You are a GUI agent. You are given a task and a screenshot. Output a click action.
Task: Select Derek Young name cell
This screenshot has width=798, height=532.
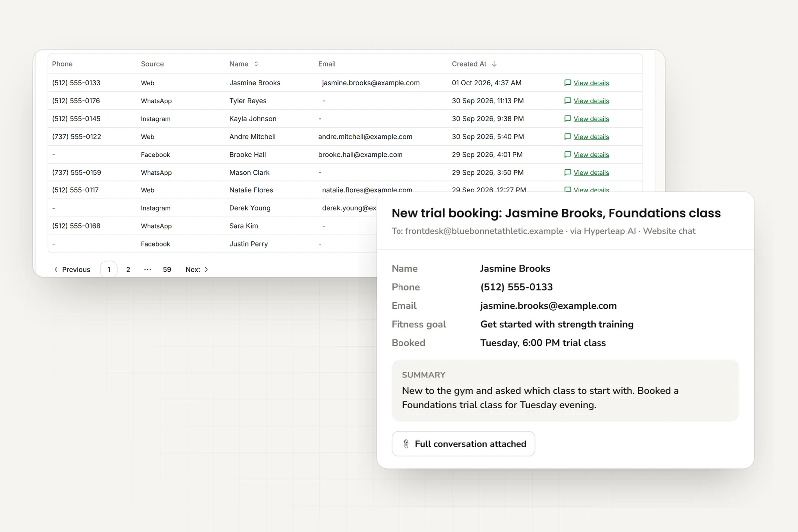pyautogui.click(x=250, y=208)
